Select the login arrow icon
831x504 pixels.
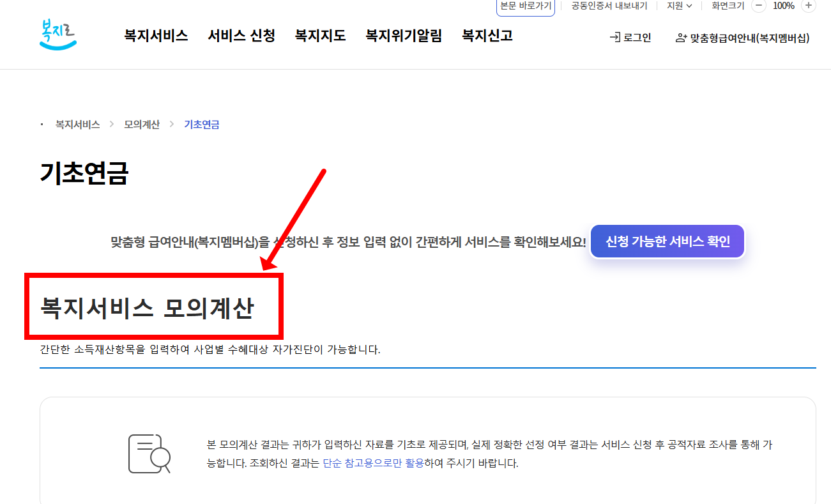pyautogui.click(x=615, y=37)
